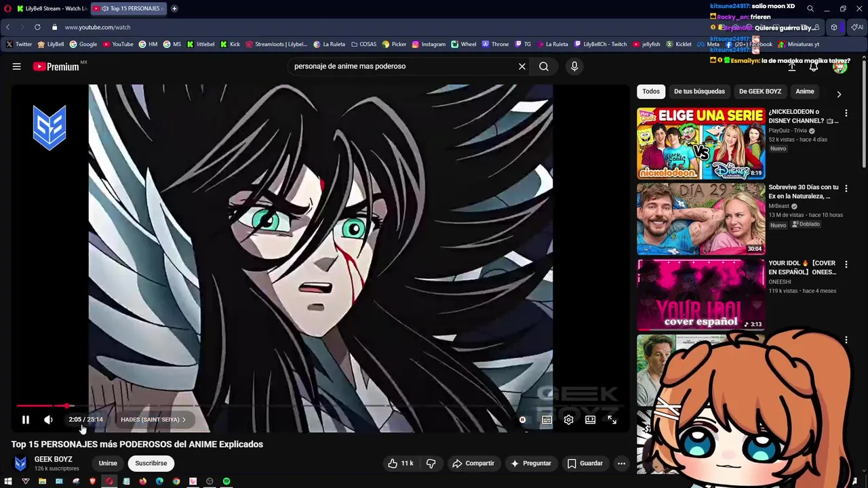Click the browser address bar URL
868x488 pixels.
point(98,27)
